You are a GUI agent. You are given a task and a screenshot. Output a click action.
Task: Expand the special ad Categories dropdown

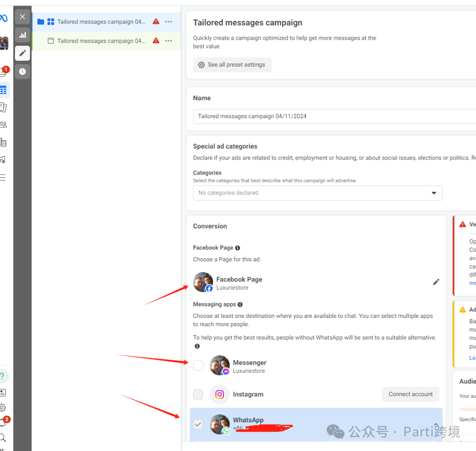[x=317, y=193]
